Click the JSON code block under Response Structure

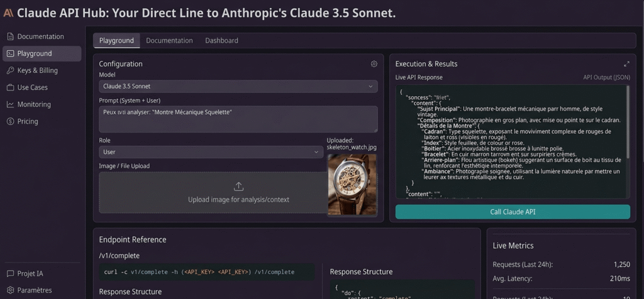pyautogui.click(x=402, y=290)
